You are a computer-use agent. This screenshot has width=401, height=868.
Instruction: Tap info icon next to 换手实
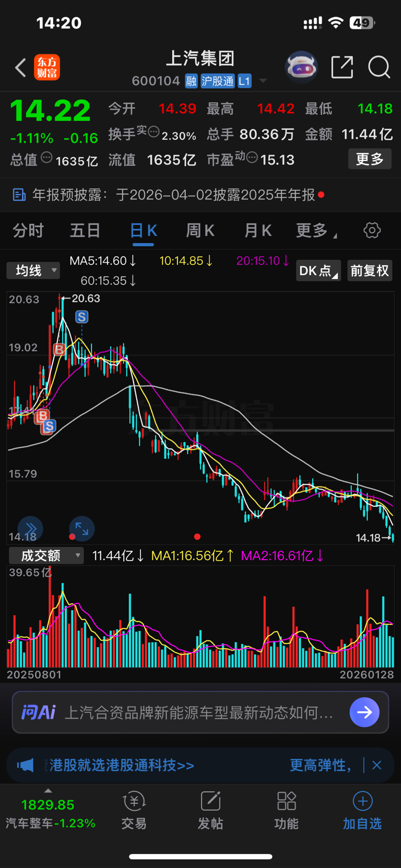coord(154,132)
